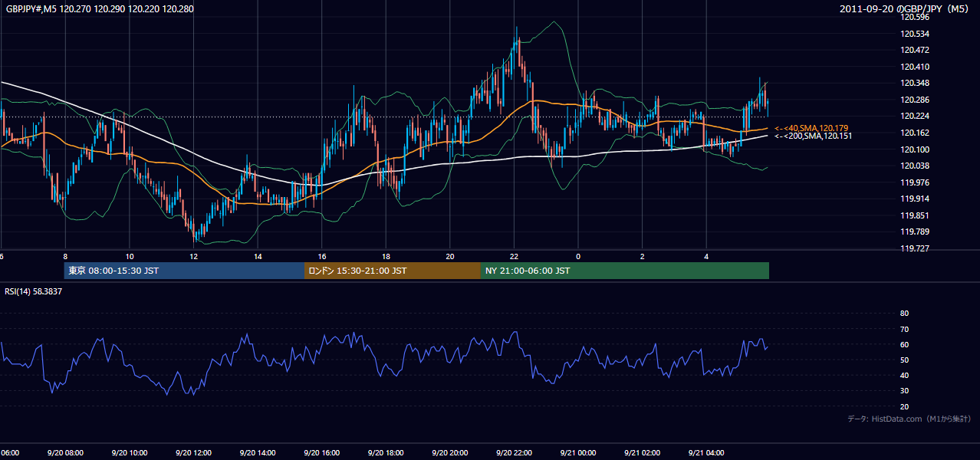Click the 9/20 18:00 time label
Image resolution: width=980 pixels, height=460 pixels.
386,453
